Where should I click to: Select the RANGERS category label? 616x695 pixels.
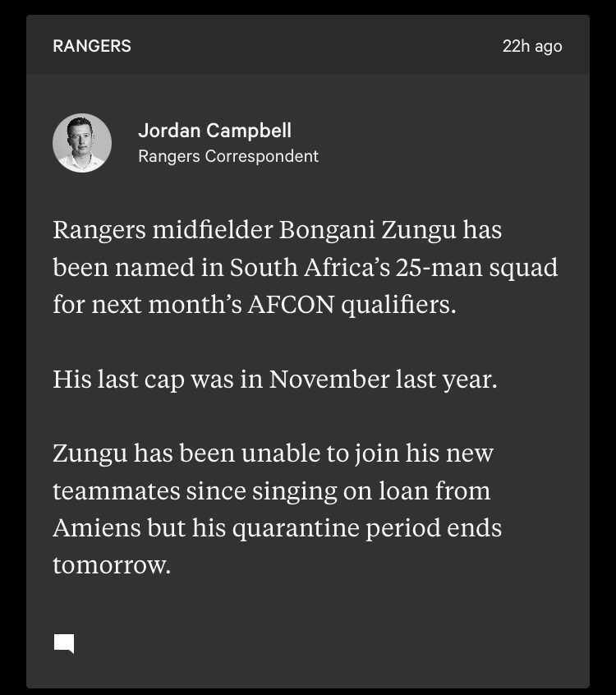click(92, 46)
